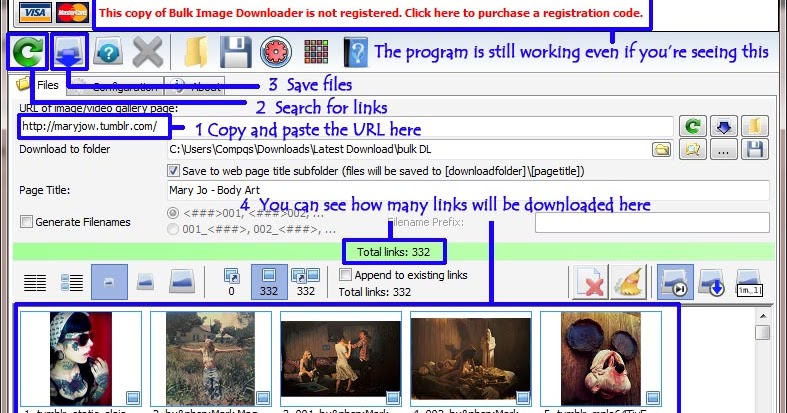This screenshot has width=787, height=413.
Task: Toggle the corner checkbox on thumbnail 3
Action: (x=393, y=397)
